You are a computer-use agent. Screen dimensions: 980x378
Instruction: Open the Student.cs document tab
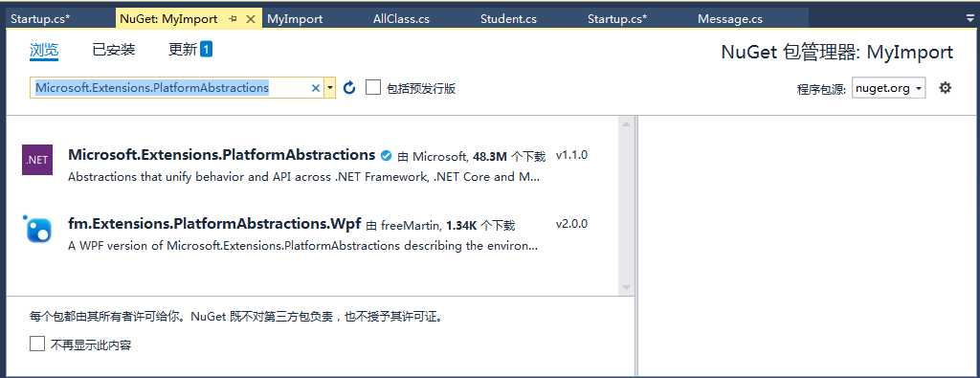[508, 19]
